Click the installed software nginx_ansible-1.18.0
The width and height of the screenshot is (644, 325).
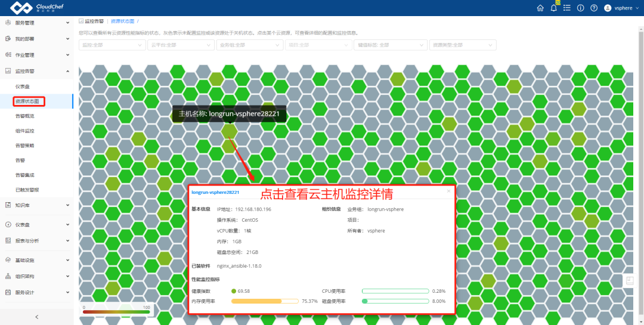click(x=239, y=266)
